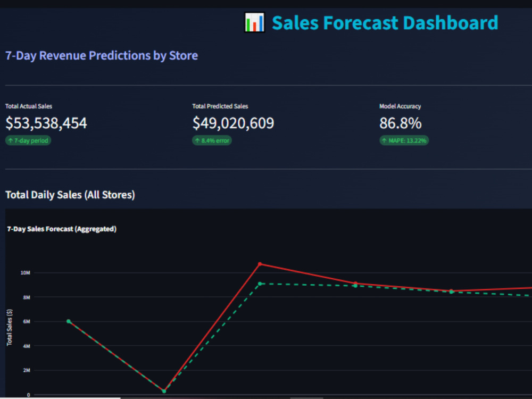Click the 6M y-axis tick label
Viewport: 532px width, 399px height.
27,322
